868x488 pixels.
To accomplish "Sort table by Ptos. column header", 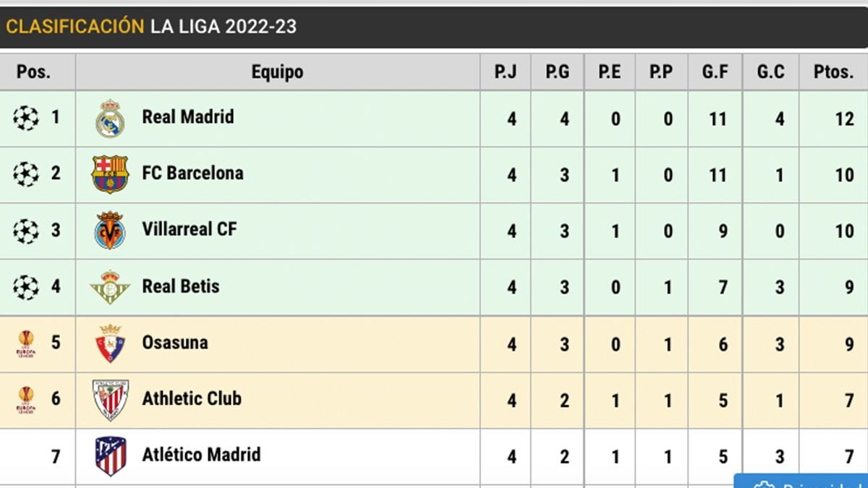I will pyautogui.click(x=833, y=72).
